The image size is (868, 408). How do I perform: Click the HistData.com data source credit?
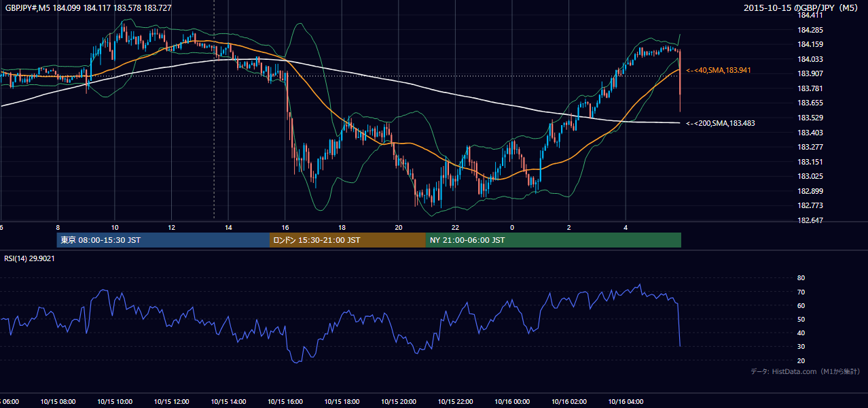tap(806, 371)
